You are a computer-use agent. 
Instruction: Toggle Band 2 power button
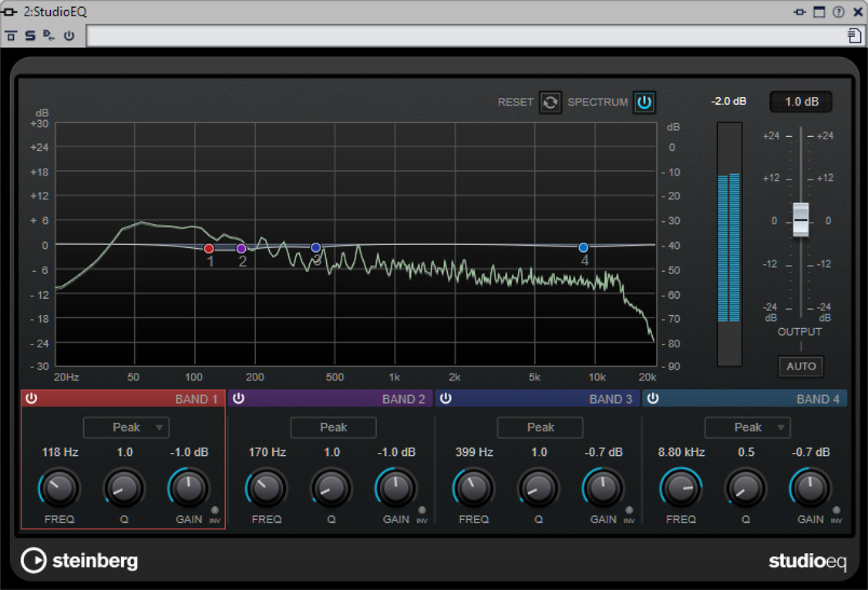[239, 398]
